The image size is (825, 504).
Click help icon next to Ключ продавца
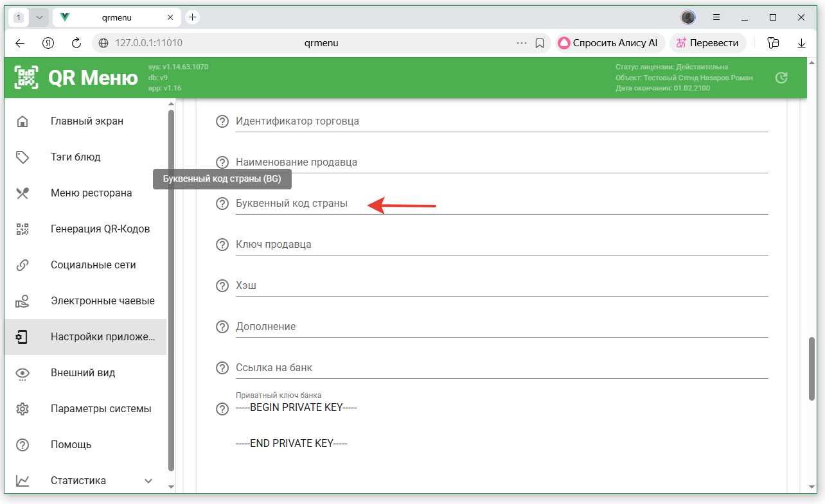pyautogui.click(x=222, y=245)
